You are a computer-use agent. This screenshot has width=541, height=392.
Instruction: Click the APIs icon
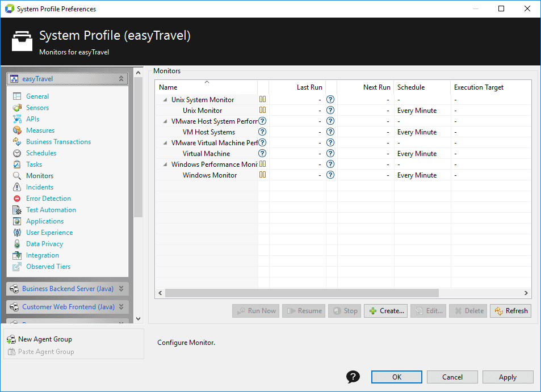pos(17,119)
